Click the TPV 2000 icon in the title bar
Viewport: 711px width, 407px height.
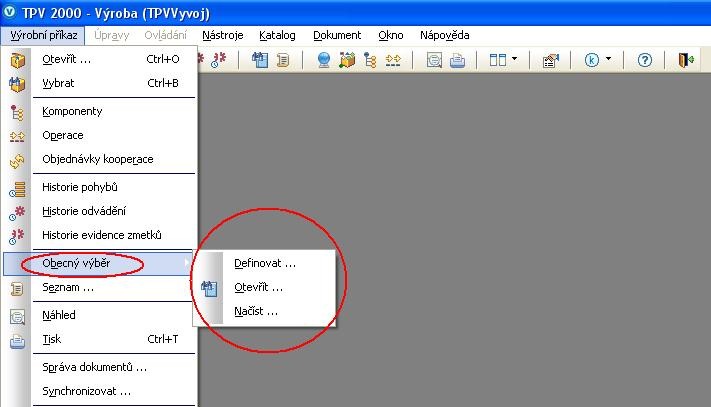[x=9, y=11]
